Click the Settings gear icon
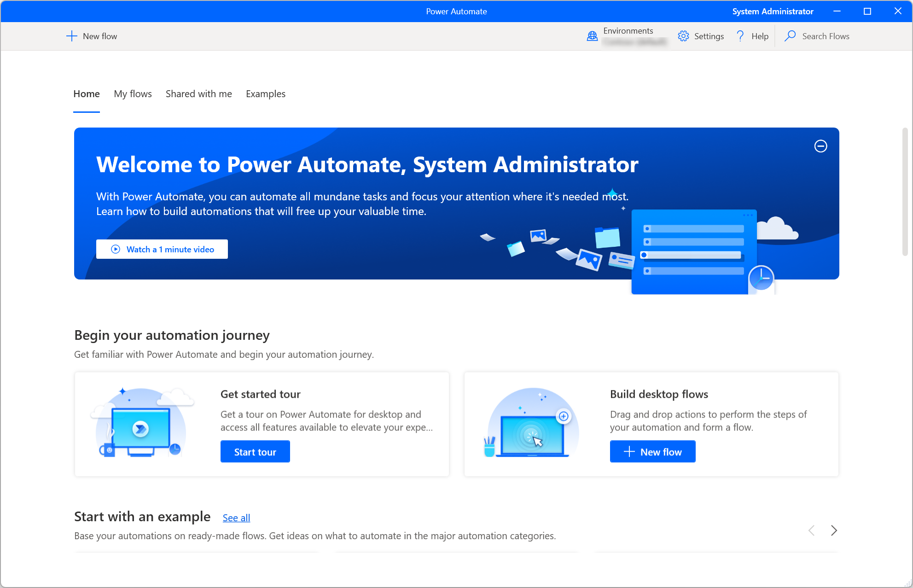This screenshot has height=588, width=913. coord(684,36)
